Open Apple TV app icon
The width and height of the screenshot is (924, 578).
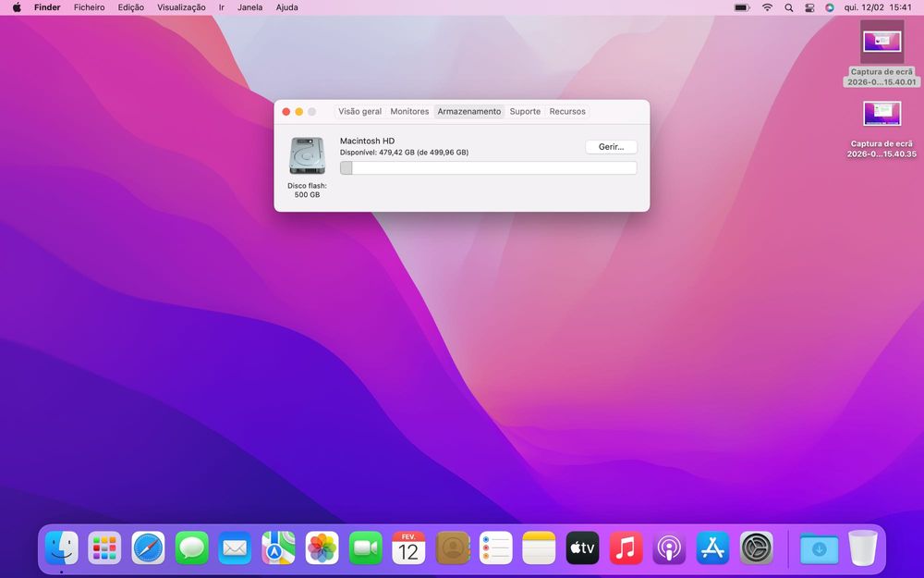point(582,547)
